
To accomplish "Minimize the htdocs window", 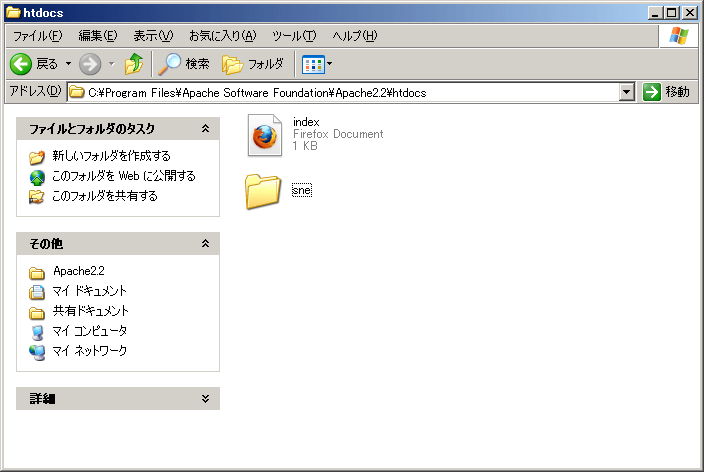I will 655,13.
